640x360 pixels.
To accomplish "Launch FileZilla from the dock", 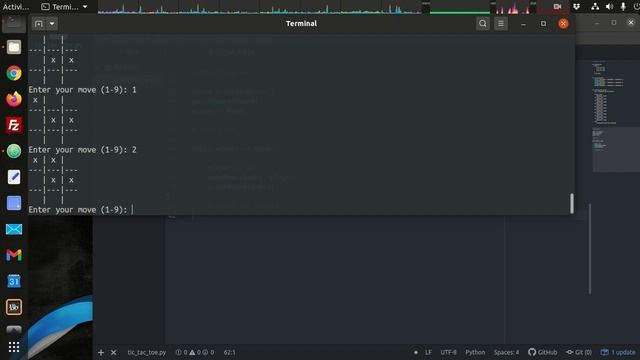I will click(x=14, y=125).
